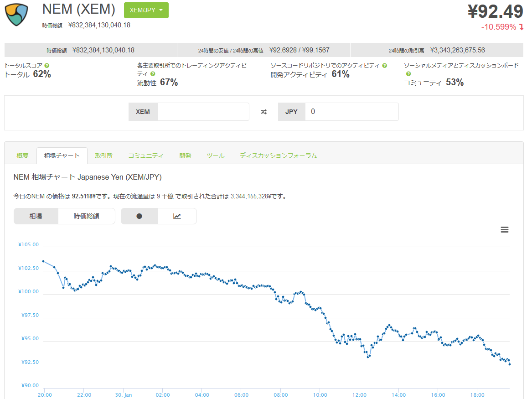Click the ¥90.00 y-axis label
This screenshot has height=399, width=532.
click(x=30, y=385)
